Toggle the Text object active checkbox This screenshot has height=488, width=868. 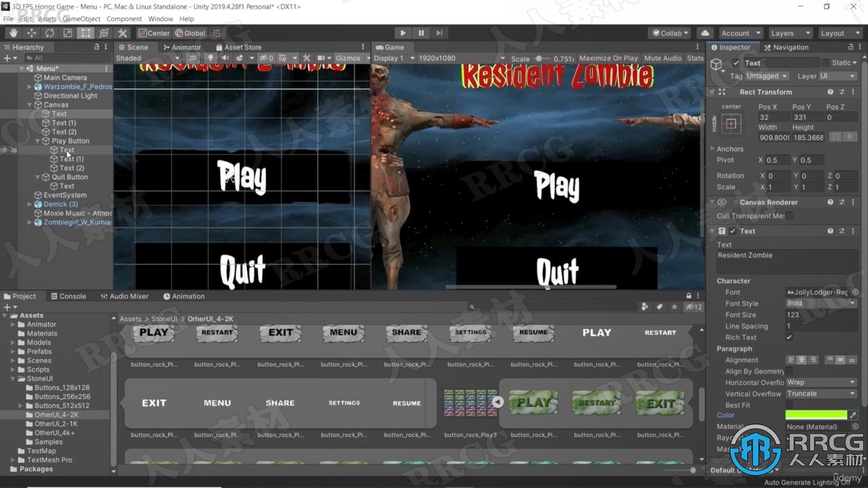pos(736,63)
